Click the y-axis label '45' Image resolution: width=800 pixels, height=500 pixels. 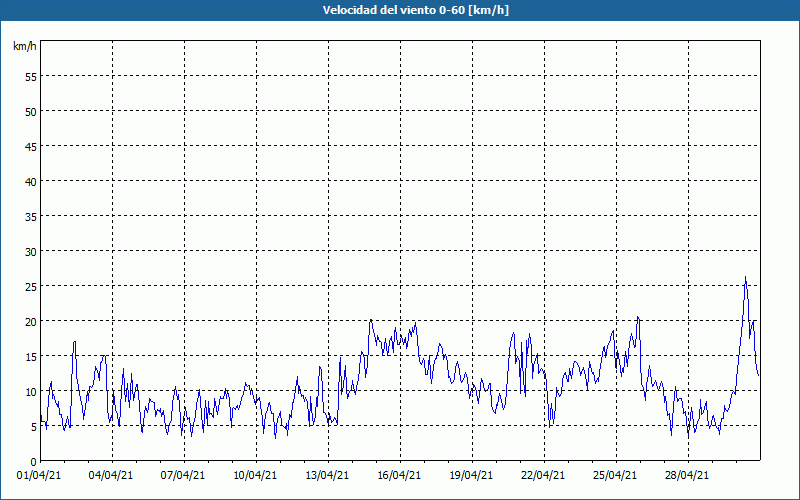click(31, 146)
